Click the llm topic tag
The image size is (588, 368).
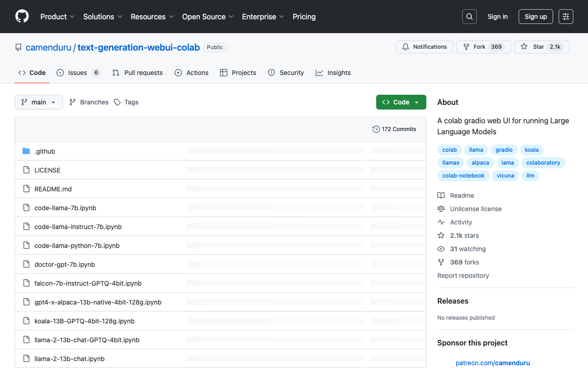531,176
